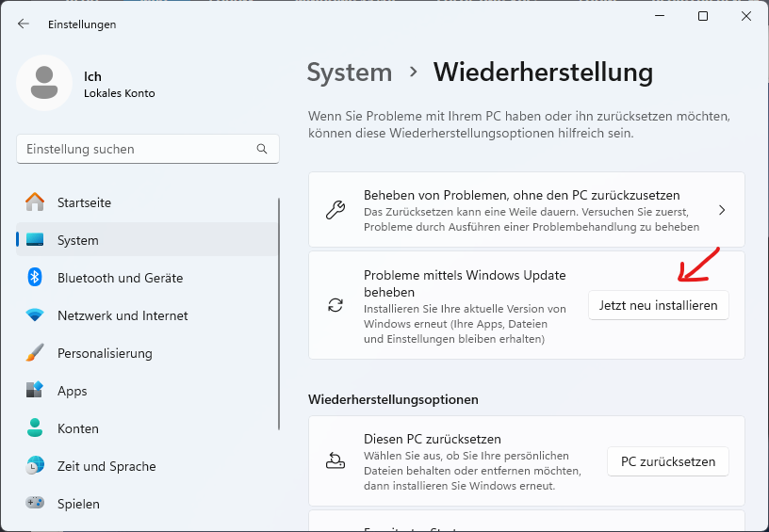Click into the Einstellung suchen field
Image resolution: width=769 pixels, height=532 pixels.
point(137,149)
